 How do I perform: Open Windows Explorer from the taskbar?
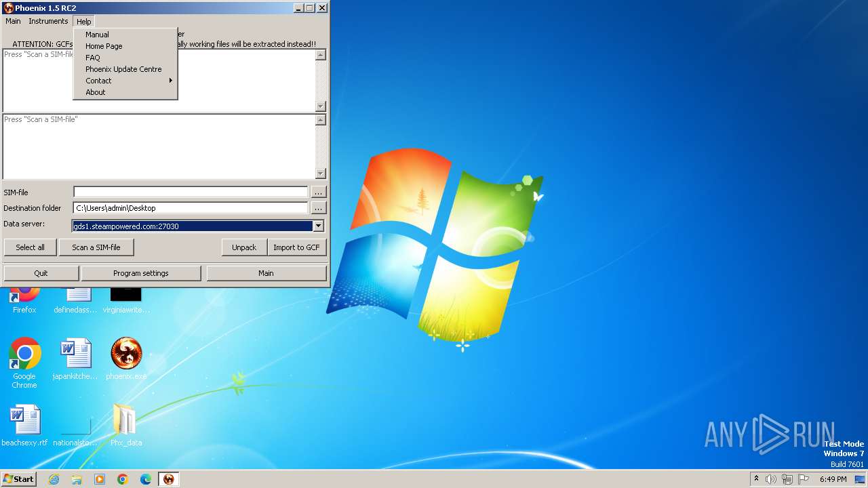click(x=77, y=479)
